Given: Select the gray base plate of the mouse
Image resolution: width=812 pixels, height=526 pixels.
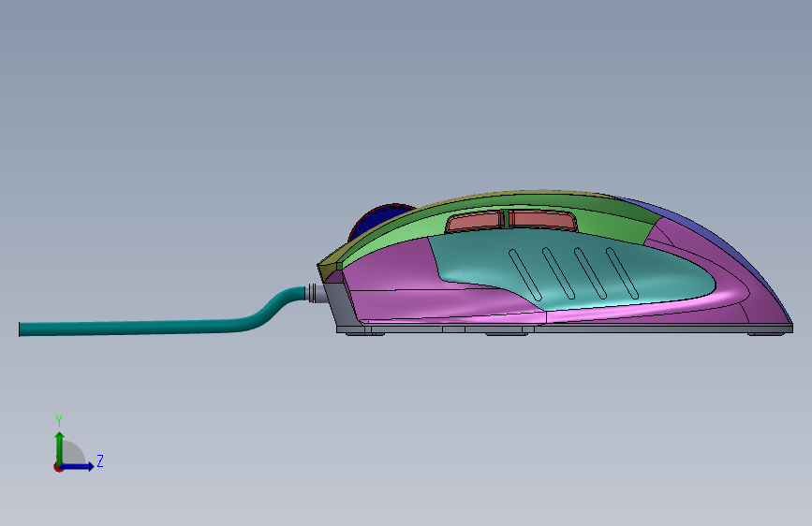Looking at the screenshot, I should coord(565,329).
